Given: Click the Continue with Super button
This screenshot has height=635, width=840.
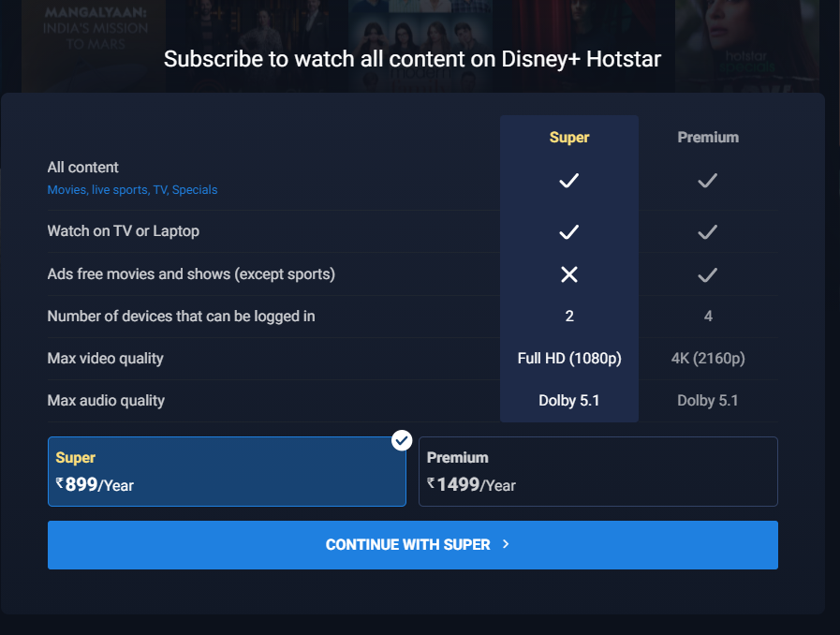Looking at the screenshot, I should point(412,545).
